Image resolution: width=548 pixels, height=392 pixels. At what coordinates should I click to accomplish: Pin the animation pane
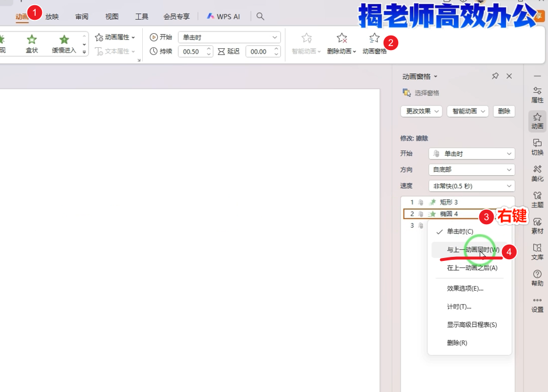pos(495,76)
